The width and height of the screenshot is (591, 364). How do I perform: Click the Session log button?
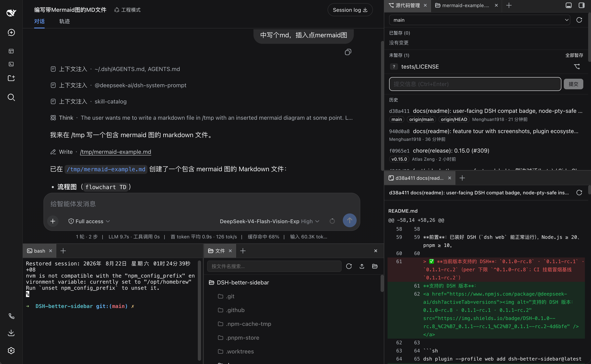[350, 10]
